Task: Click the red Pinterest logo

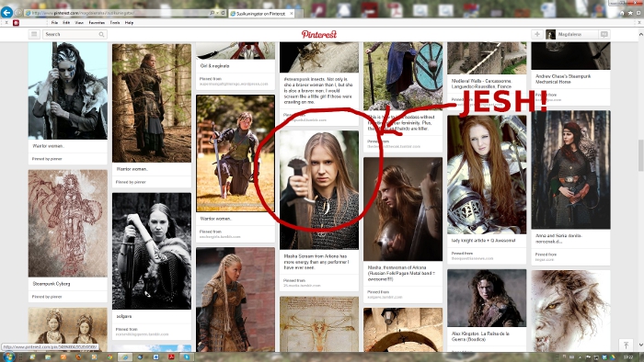Action: (318, 34)
